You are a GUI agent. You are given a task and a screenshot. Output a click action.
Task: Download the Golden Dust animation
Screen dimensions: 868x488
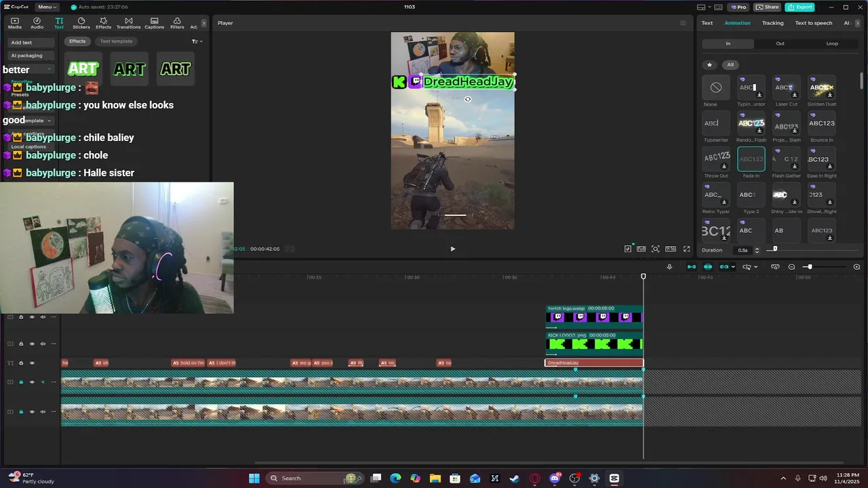point(830,95)
